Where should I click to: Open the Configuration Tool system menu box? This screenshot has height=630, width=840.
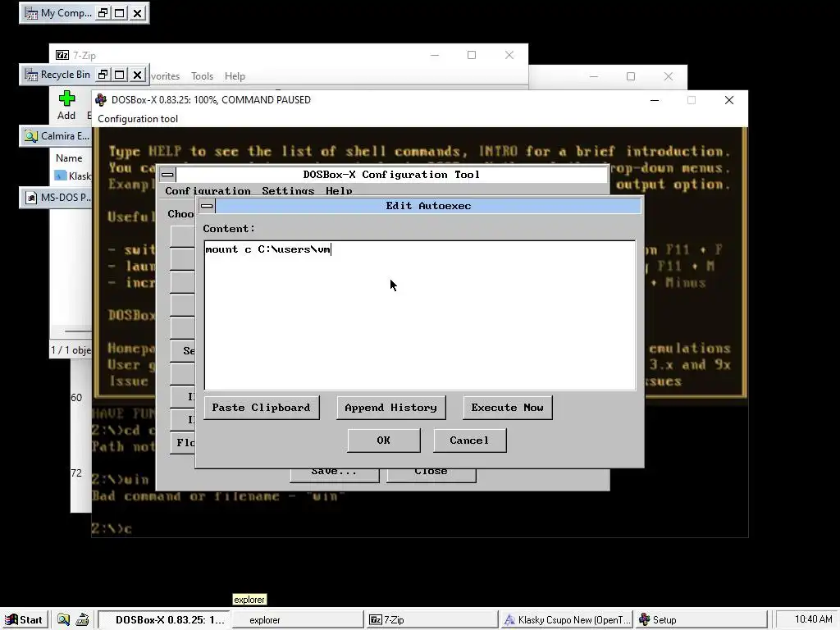pyautogui.click(x=167, y=175)
